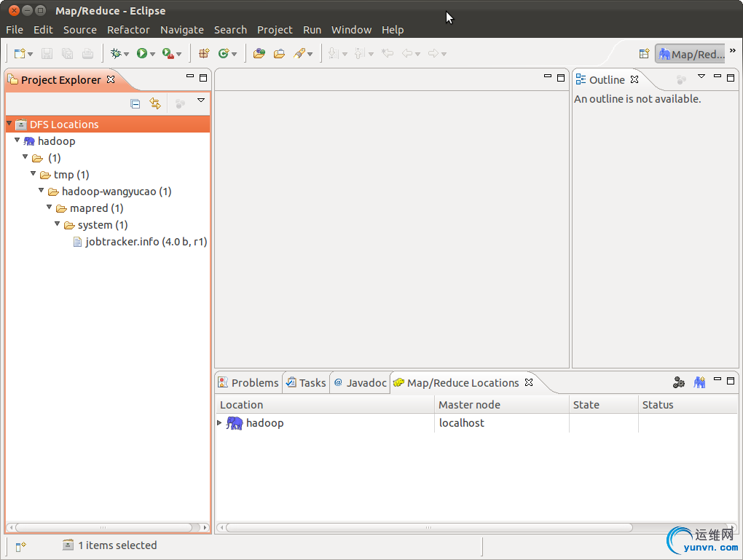Click the State column header

click(x=604, y=405)
